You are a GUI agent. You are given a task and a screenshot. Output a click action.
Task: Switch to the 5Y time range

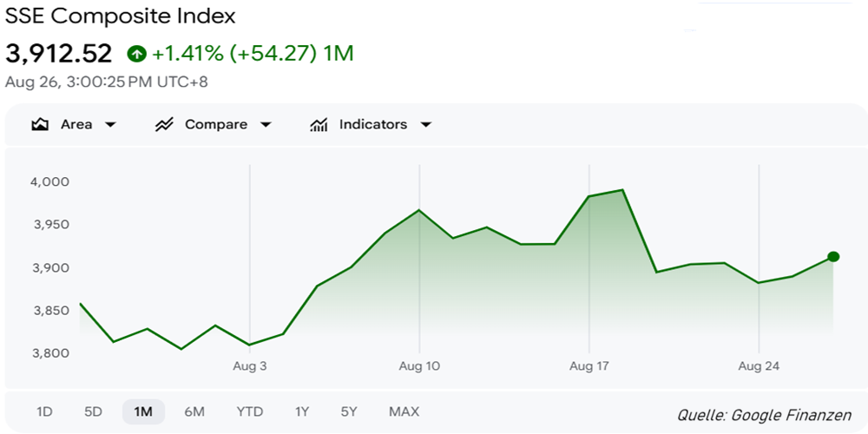click(349, 411)
